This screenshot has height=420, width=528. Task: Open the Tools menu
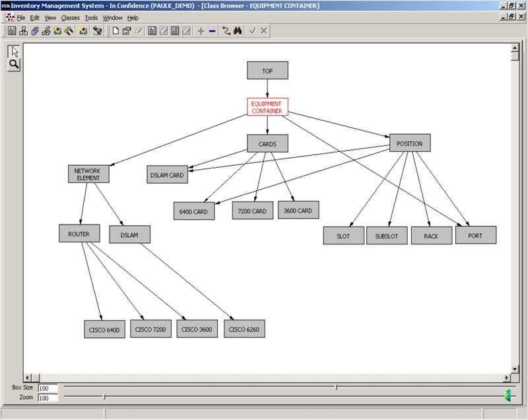pyautogui.click(x=91, y=18)
